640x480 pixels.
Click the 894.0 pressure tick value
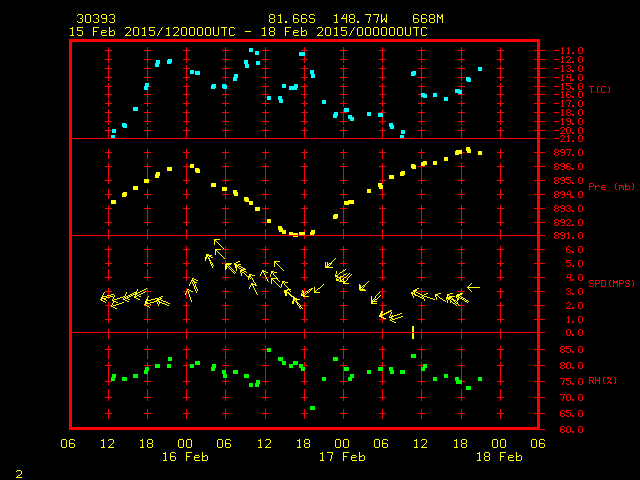569,195
